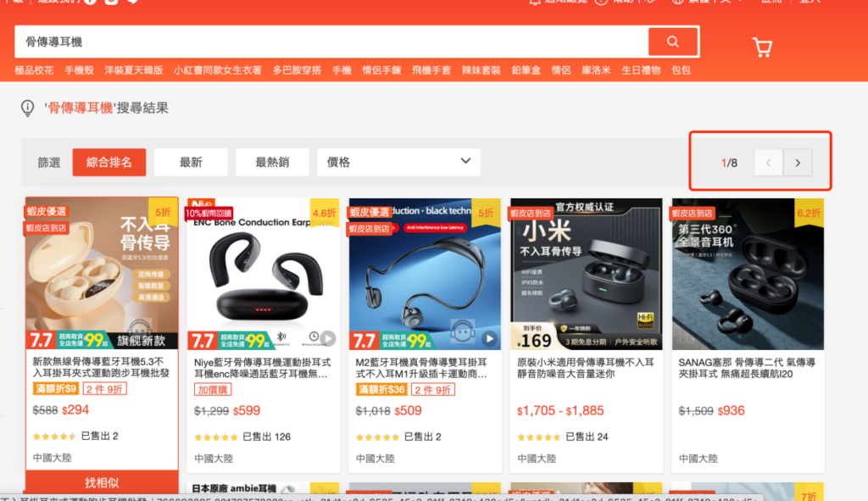The width and height of the screenshot is (868, 501).
Task: Open the Niye ENC Bone Conduction thumbnail
Action: point(264,274)
